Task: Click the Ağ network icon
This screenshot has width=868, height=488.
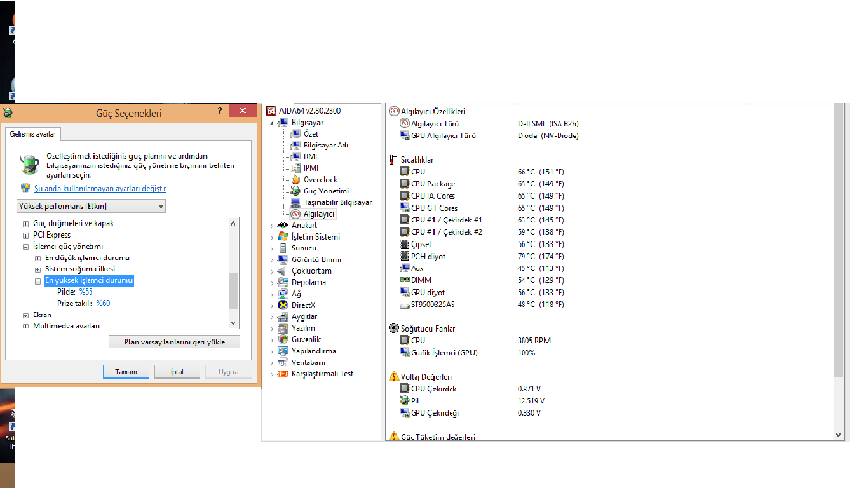Action: tap(283, 294)
